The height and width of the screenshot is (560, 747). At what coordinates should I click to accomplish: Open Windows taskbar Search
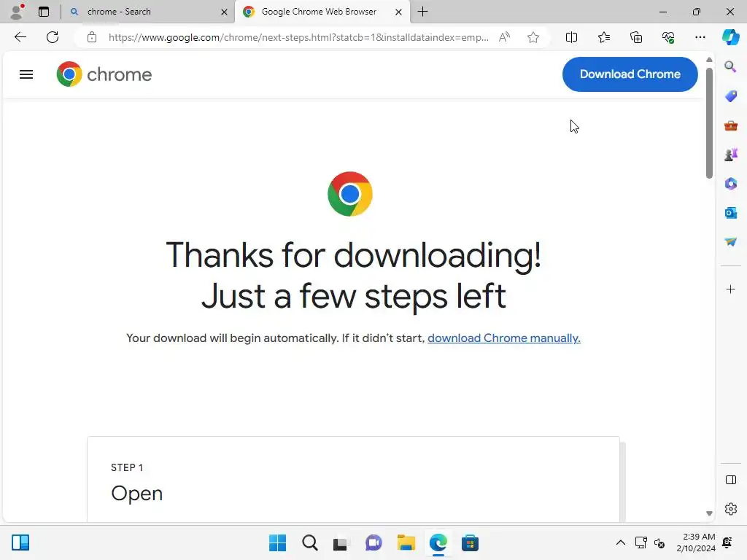(309, 542)
